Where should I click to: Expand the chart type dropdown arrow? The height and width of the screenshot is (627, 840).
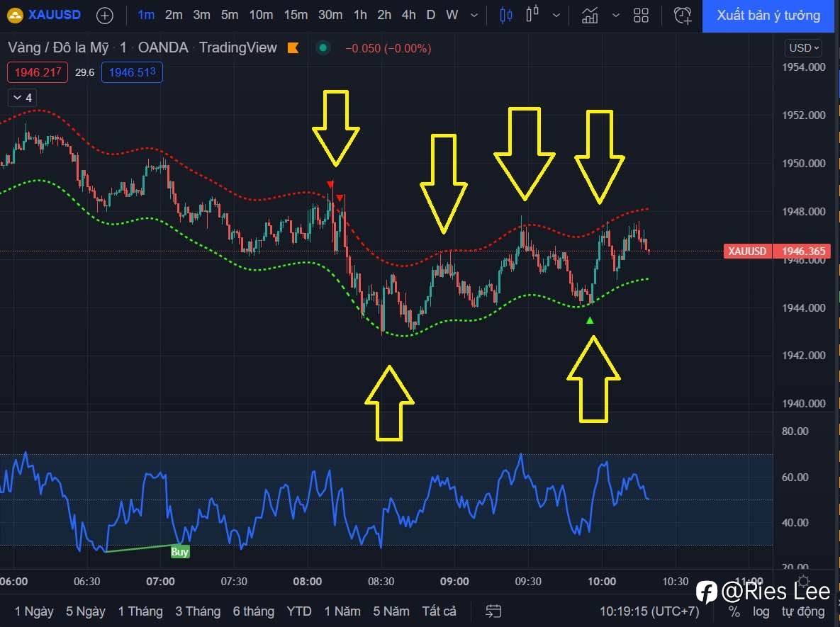tap(556, 16)
